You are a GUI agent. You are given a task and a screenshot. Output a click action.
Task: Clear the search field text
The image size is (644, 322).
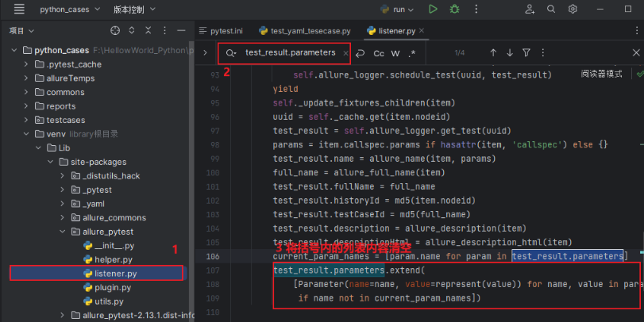[345, 53]
